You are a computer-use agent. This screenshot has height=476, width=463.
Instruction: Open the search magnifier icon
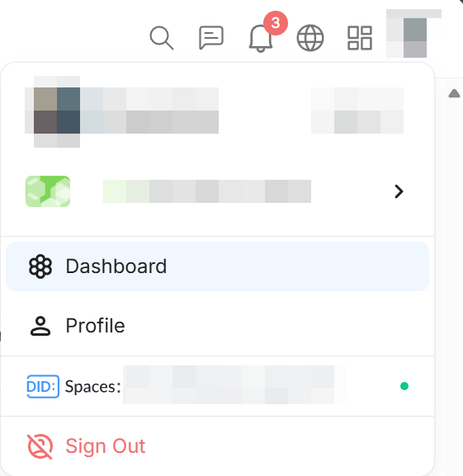click(x=162, y=38)
